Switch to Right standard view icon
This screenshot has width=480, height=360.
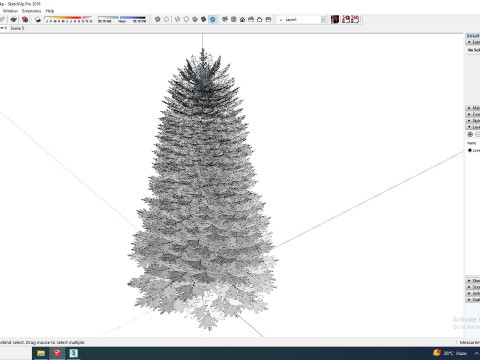click(x=251, y=19)
